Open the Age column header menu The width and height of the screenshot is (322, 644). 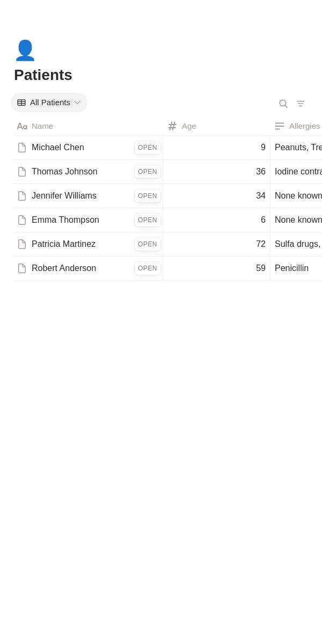[217, 126]
